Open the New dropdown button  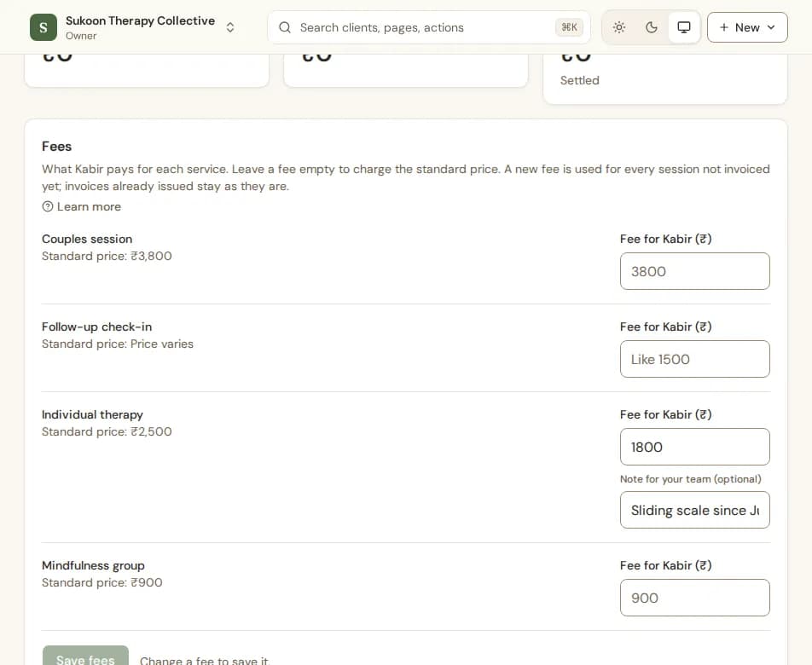pyautogui.click(x=747, y=27)
